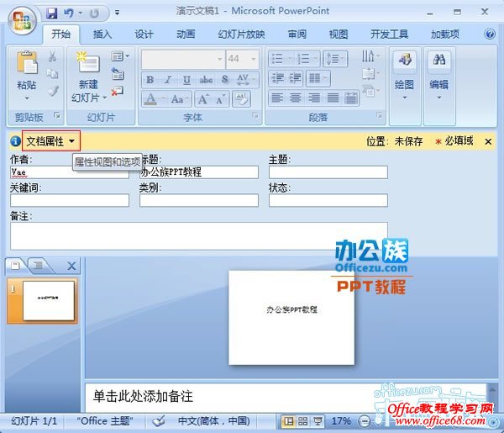Center the text

point(296,98)
